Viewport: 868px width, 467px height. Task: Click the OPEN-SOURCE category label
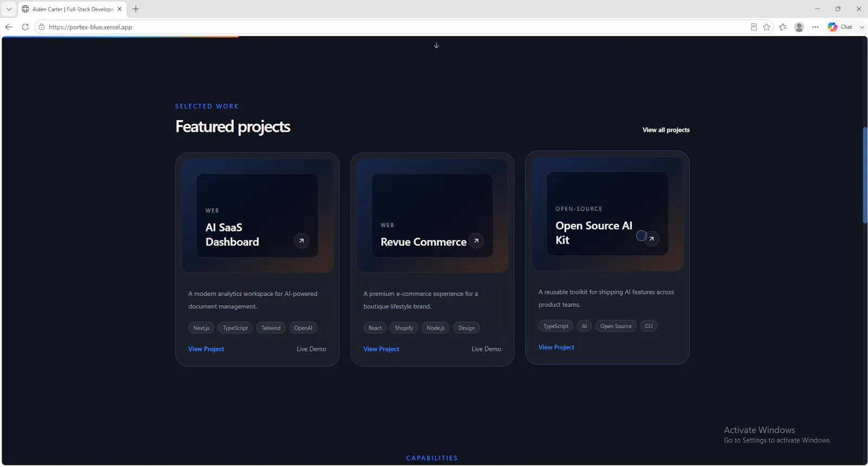[x=579, y=209]
